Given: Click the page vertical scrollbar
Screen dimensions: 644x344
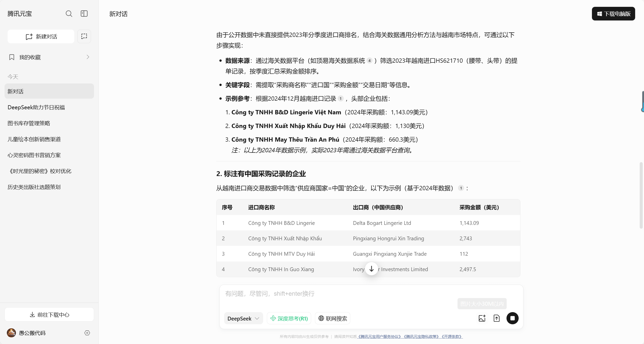Looking at the screenshot, I should click(641, 195).
